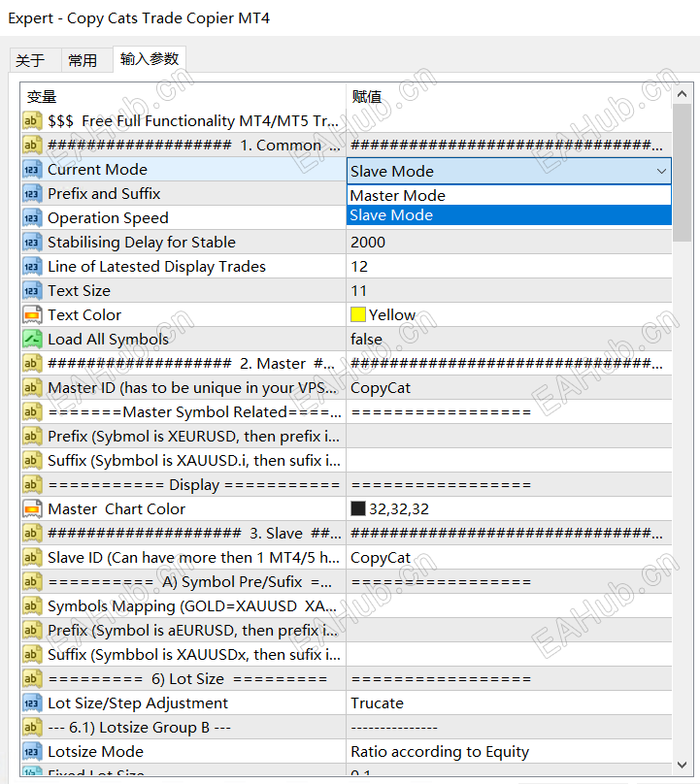This screenshot has width=700, height=784.
Task: Click the ab icon beside Suffix XAUUSD.i row
Action: pyautogui.click(x=31, y=461)
